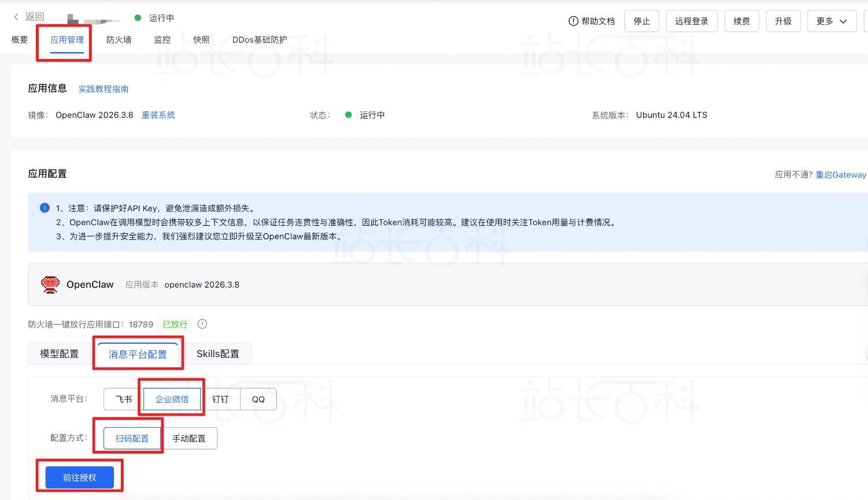868x500 pixels.
Task: Click the info icon next to 已放行
Action: [x=202, y=324]
